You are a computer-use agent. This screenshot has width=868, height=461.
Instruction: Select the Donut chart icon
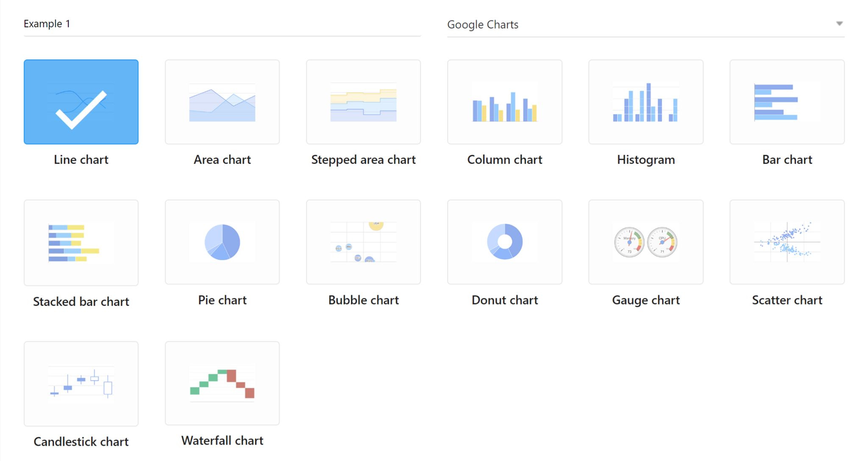[504, 242]
